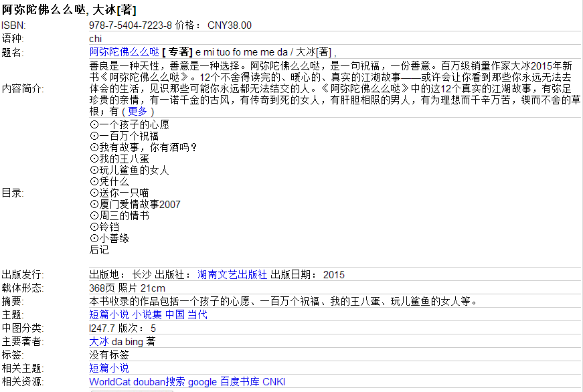Click the page heading 阿弥陀佛么么哒, 大冰[著]
The height and width of the screenshot is (392, 583).
(x=69, y=9)
